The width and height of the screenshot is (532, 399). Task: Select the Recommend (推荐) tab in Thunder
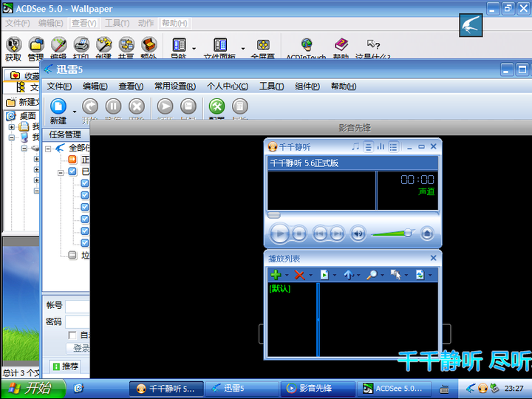point(66,366)
